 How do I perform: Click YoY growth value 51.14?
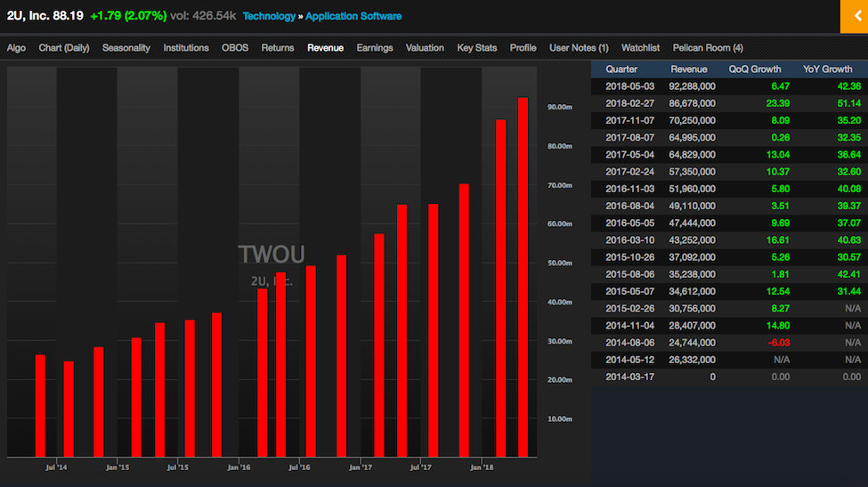click(849, 103)
